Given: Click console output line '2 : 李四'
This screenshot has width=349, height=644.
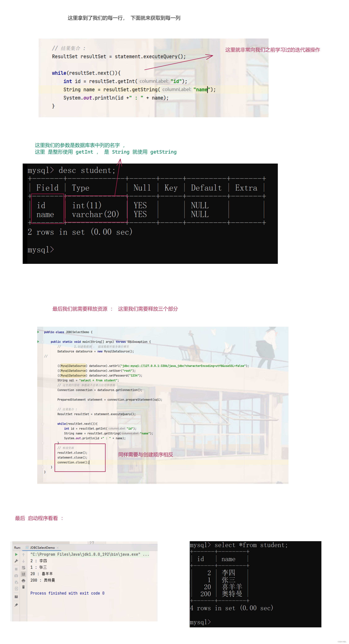Looking at the screenshot, I should coord(39,561).
